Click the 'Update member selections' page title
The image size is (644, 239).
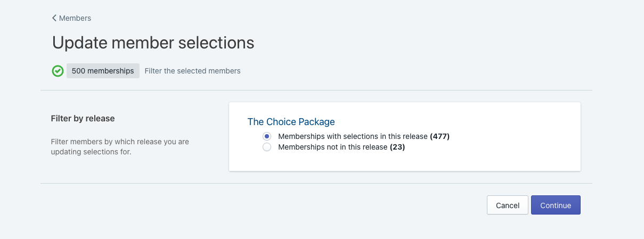coord(153,43)
